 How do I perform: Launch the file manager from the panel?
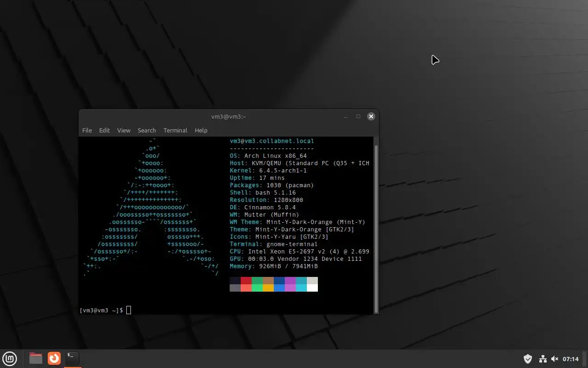36,358
